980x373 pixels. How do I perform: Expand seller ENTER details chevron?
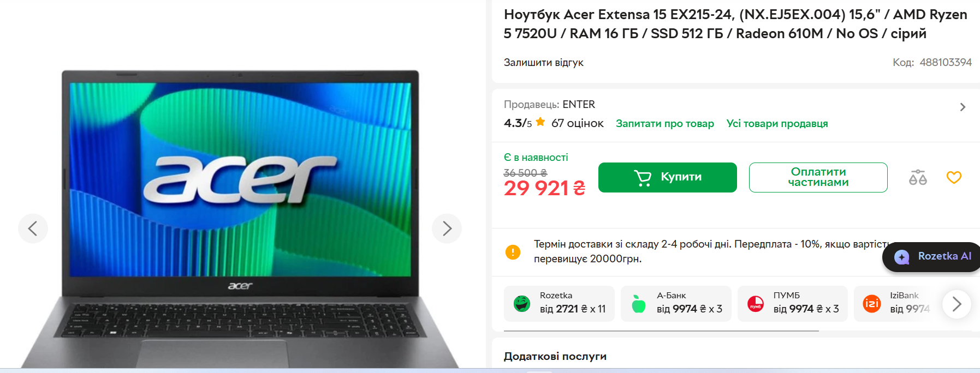(x=963, y=107)
